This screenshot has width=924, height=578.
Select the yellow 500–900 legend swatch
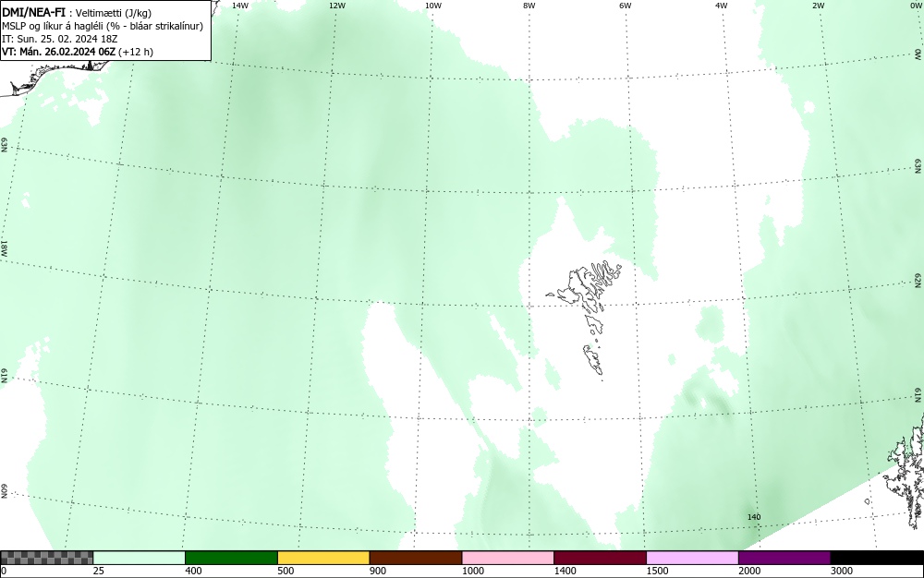coord(323,558)
